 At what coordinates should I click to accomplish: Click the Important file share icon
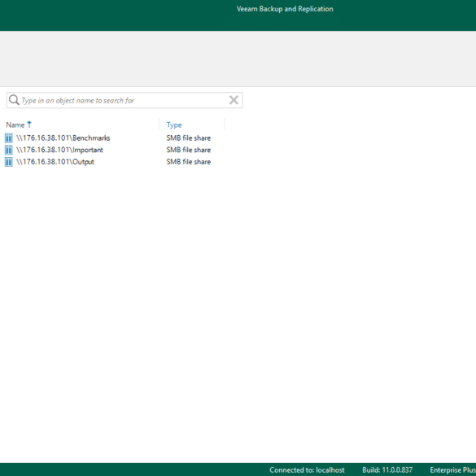point(8,150)
